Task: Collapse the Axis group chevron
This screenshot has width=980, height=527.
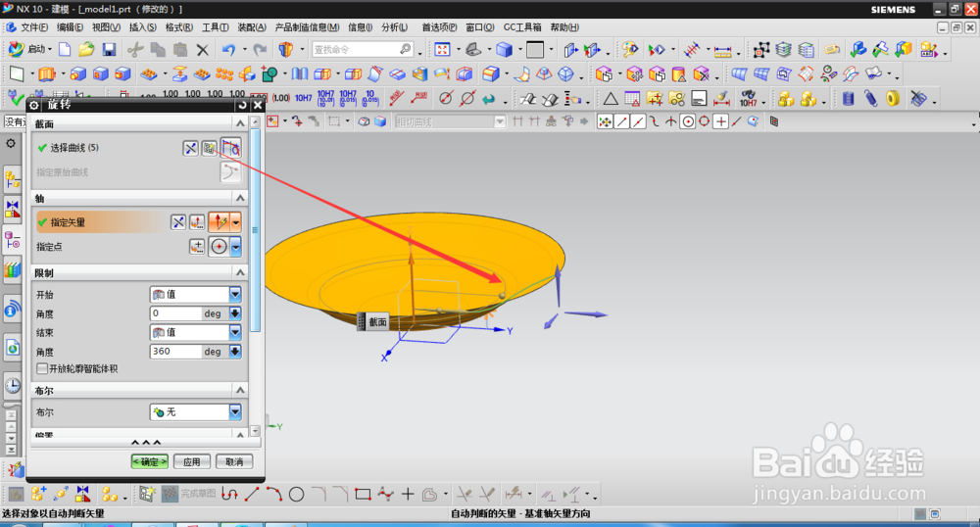Action: click(240, 198)
